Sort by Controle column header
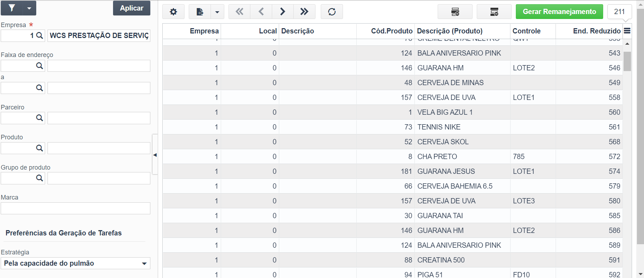The image size is (644, 278). coord(526,31)
